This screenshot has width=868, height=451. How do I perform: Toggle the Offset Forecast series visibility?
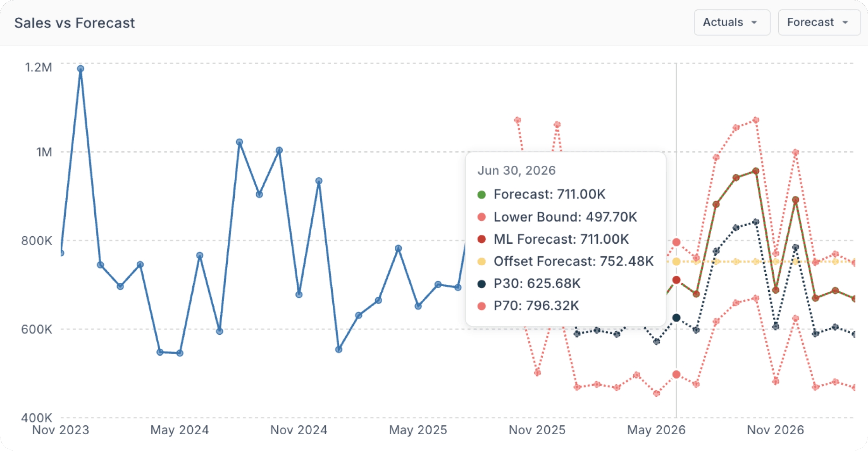(x=574, y=261)
